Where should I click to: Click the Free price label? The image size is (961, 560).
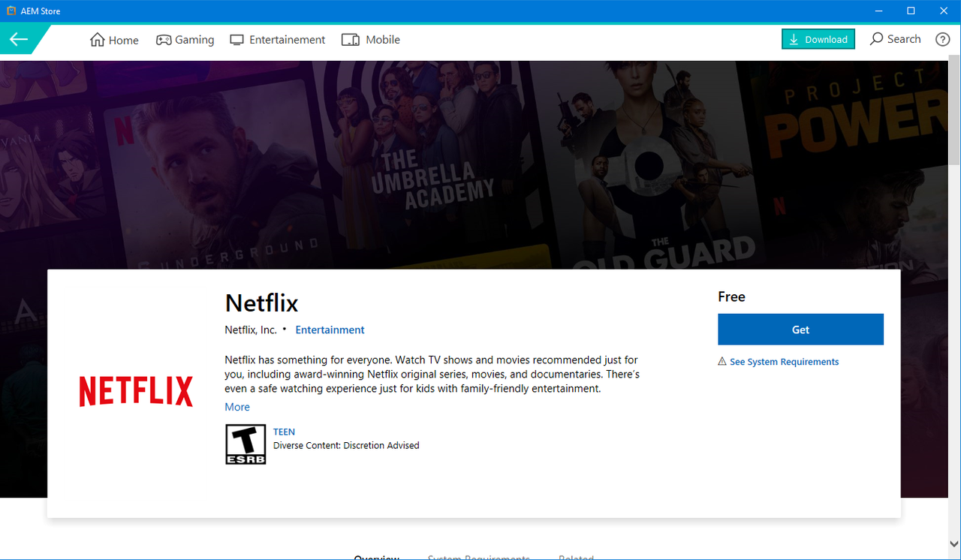pos(731,297)
